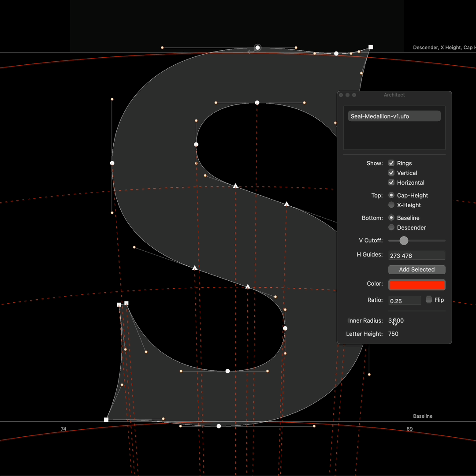The width and height of the screenshot is (476, 476).
Task: Click the V Cutoff slider handle
Action: pos(404,241)
